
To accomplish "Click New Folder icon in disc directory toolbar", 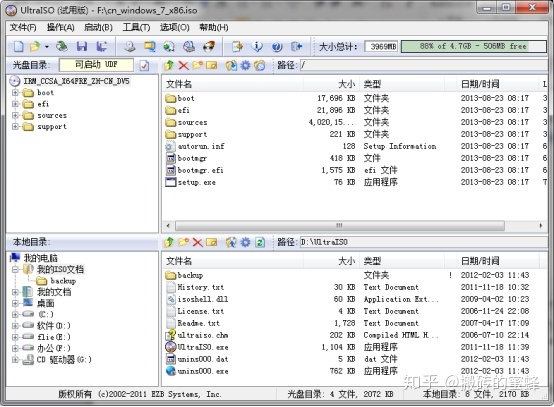I will [198, 65].
